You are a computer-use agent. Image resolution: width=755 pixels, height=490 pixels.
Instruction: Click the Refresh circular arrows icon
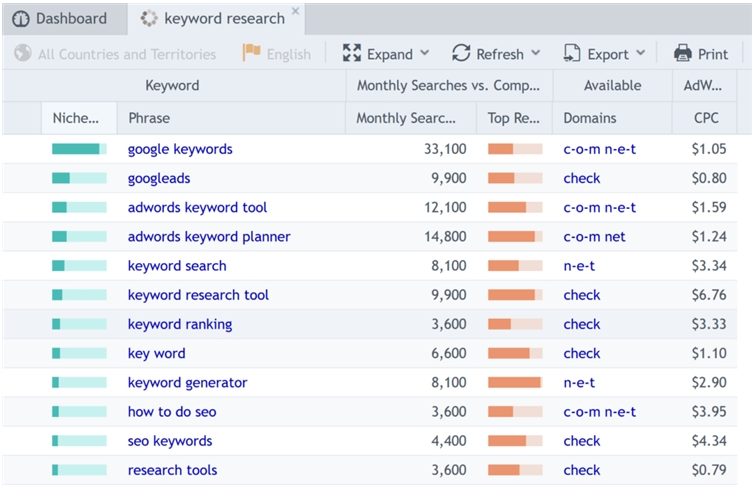pos(461,54)
